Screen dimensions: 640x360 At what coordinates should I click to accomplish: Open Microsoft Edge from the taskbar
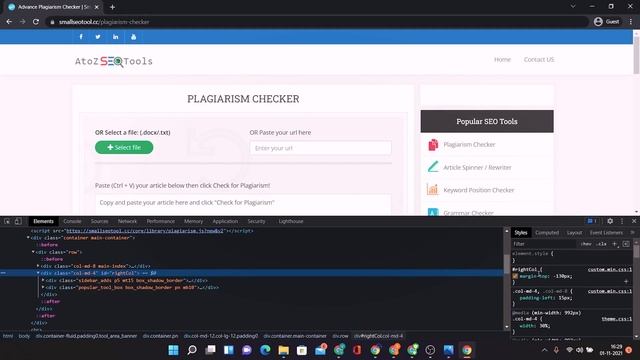(x=265, y=350)
